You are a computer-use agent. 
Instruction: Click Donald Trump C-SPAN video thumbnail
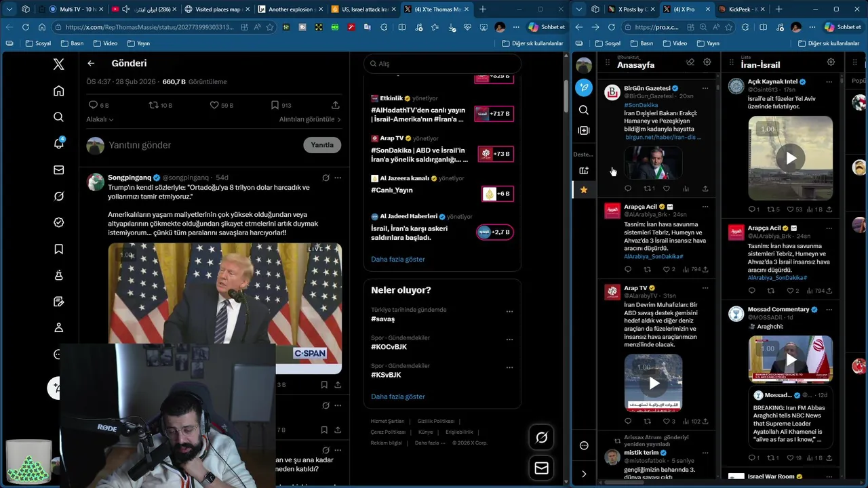coord(224,308)
